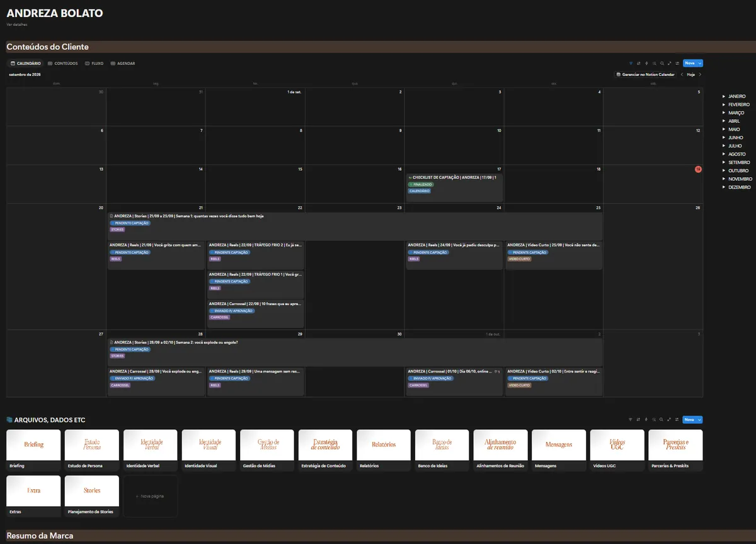Open the Carrossel 22/09 '10 frases' event card

point(256,314)
